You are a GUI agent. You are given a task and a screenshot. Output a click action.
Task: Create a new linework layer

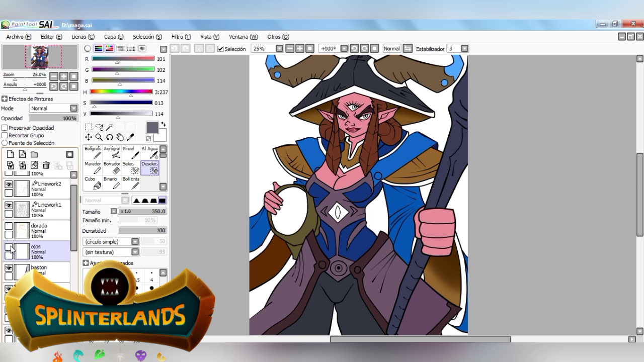click(x=22, y=154)
